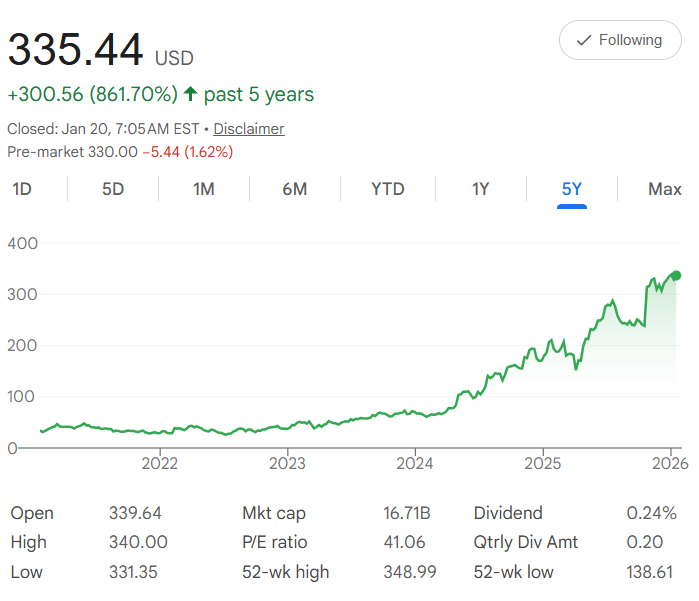
Task: Click the 2022 label on time axis
Action: (159, 463)
